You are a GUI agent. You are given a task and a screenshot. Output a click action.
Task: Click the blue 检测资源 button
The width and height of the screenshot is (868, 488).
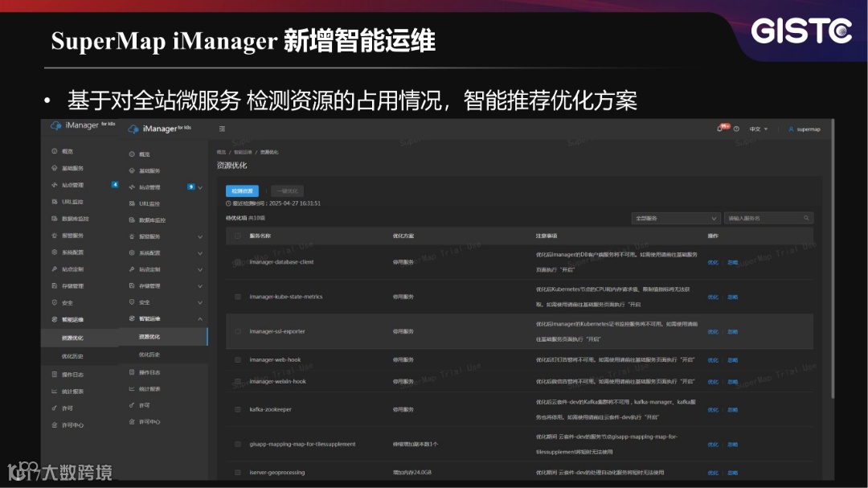coord(242,191)
